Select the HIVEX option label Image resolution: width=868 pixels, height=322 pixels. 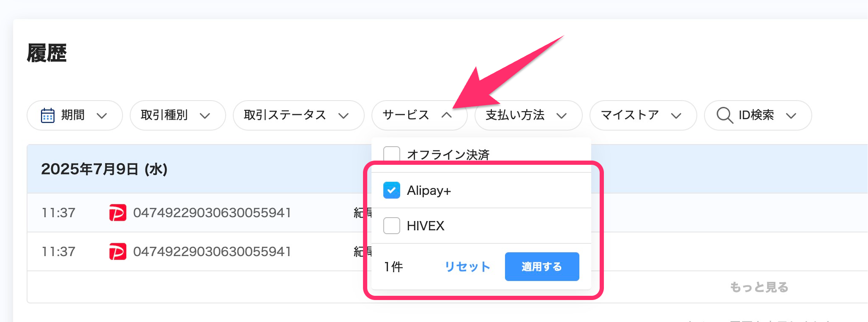pyautogui.click(x=426, y=226)
